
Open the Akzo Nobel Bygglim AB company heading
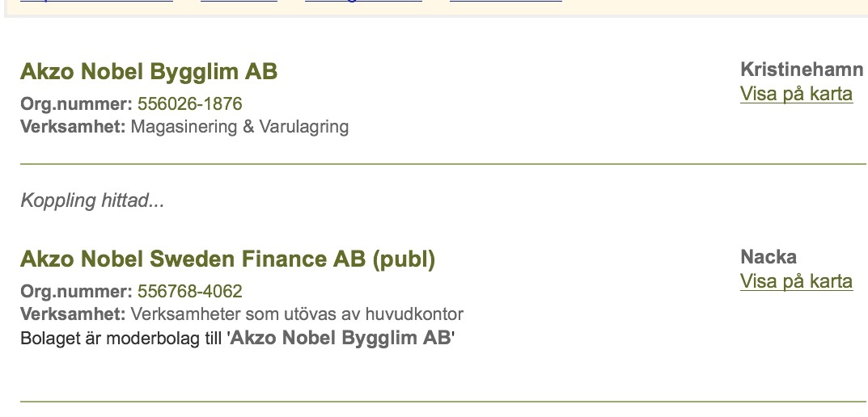click(x=149, y=72)
